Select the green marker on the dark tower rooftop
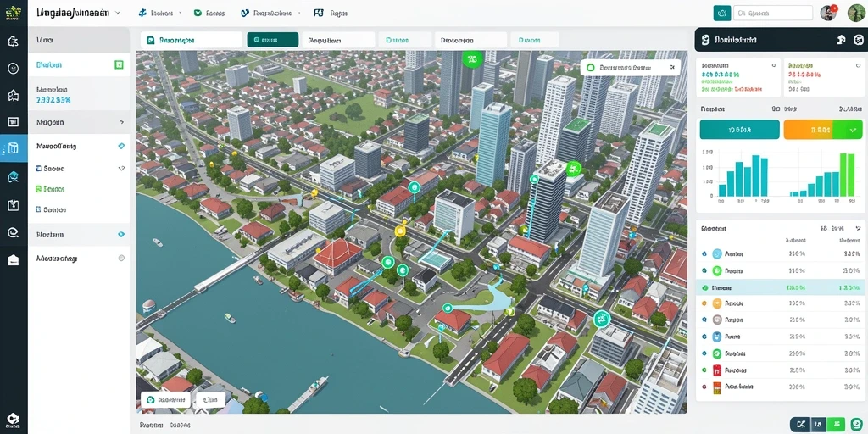This screenshot has width=868, height=434. pyautogui.click(x=574, y=167)
